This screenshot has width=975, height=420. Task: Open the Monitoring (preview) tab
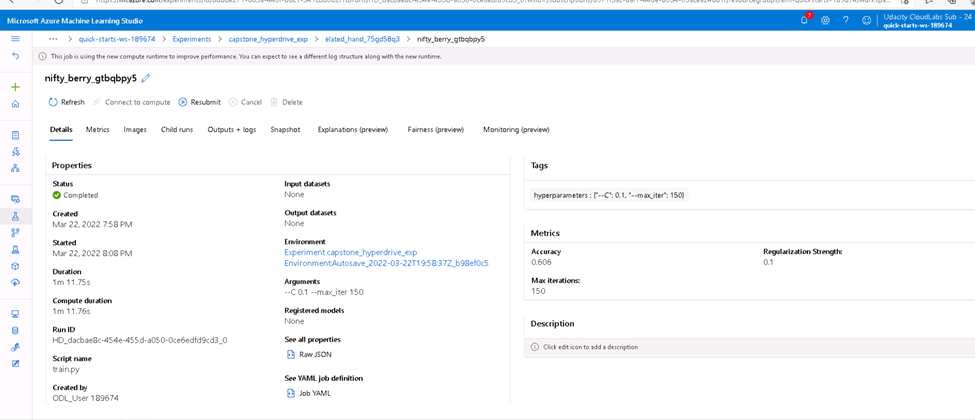coord(516,129)
